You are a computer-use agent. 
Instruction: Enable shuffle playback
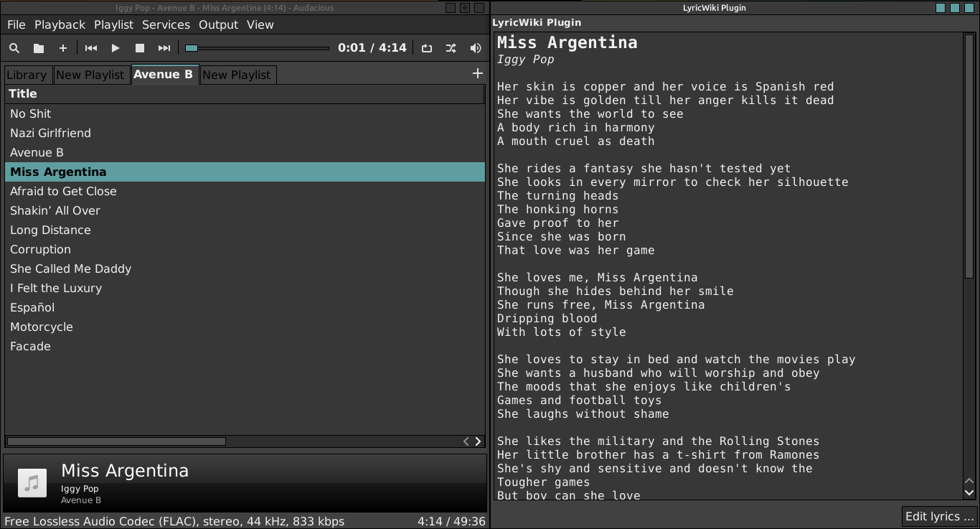451,47
